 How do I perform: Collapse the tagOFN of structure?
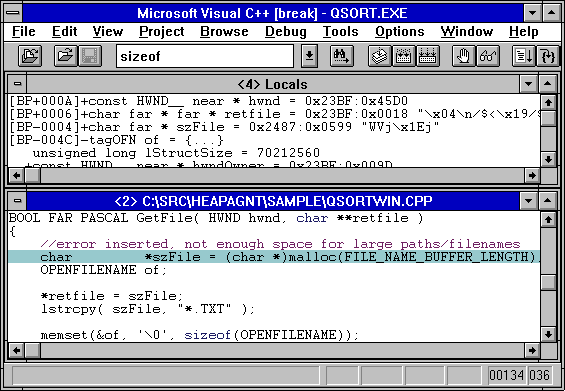coord(85,140)
